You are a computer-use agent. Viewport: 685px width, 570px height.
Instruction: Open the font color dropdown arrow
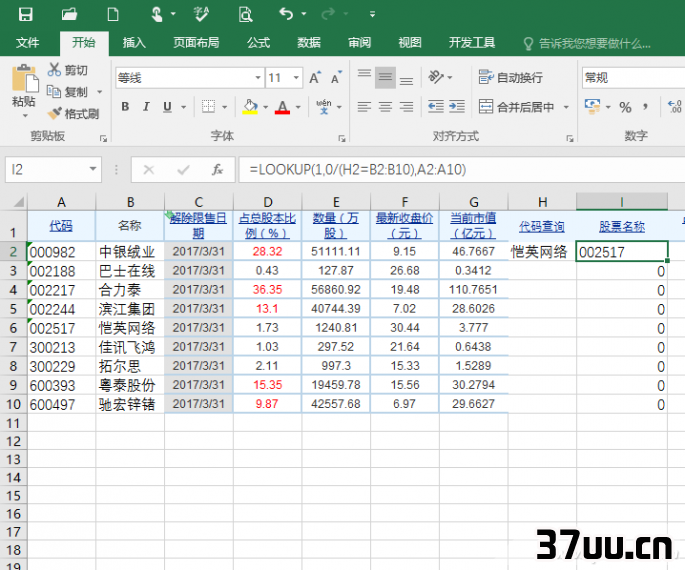click(x=298, y=107)
